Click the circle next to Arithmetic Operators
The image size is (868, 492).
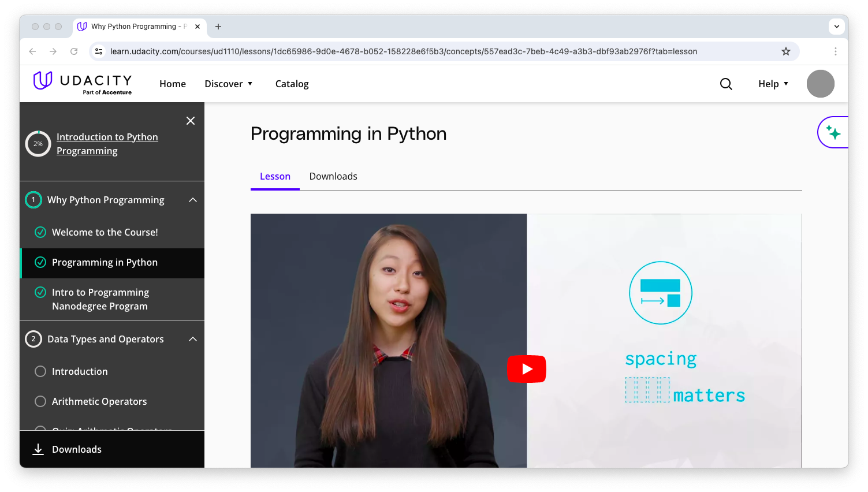[40, 401]
